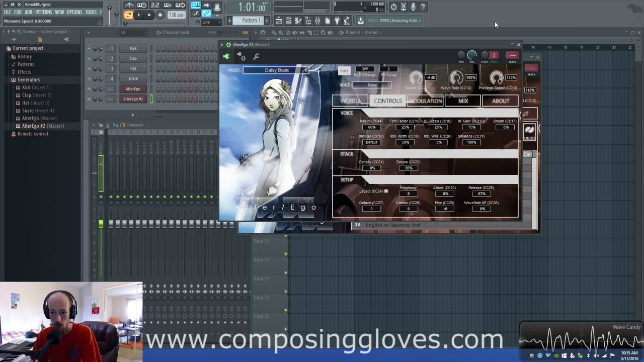644x362 pixels.
Task: Open the help question mark icon
Action: coord(423,7)
